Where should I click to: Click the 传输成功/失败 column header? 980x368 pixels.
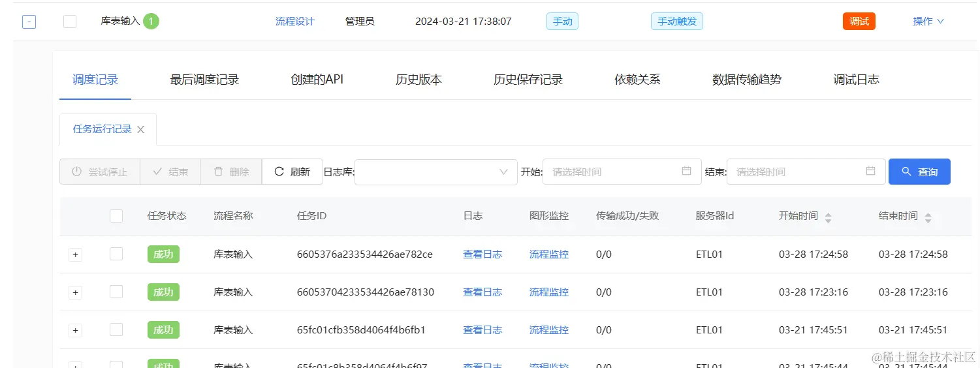tap(627, 216)
